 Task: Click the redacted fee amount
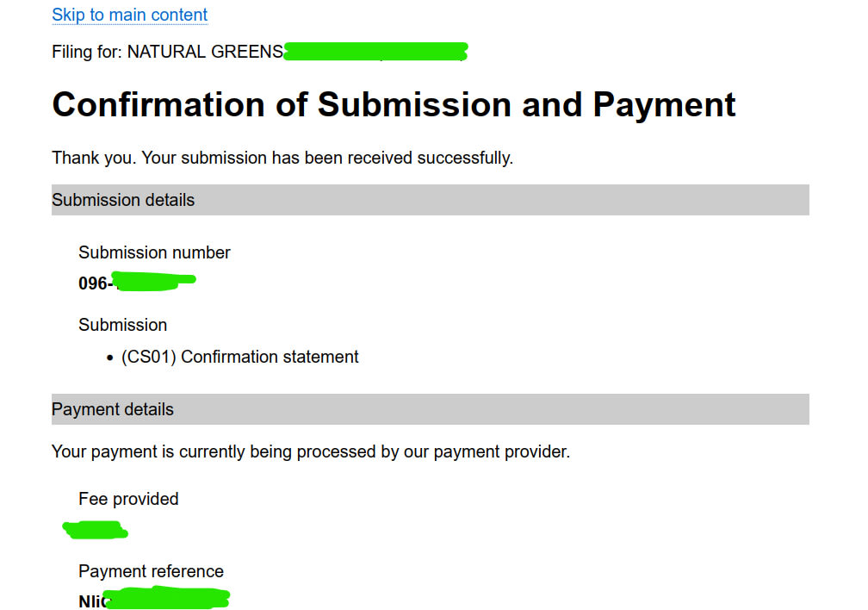(96, 530)
